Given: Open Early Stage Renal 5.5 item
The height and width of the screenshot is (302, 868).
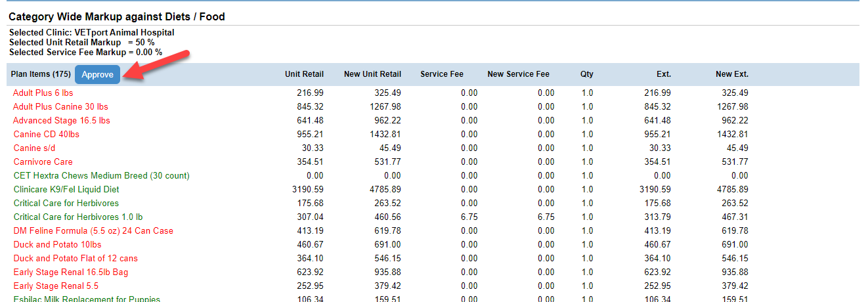Looking at the screenshot, I should pyautogui.click(x=56, y=286).
